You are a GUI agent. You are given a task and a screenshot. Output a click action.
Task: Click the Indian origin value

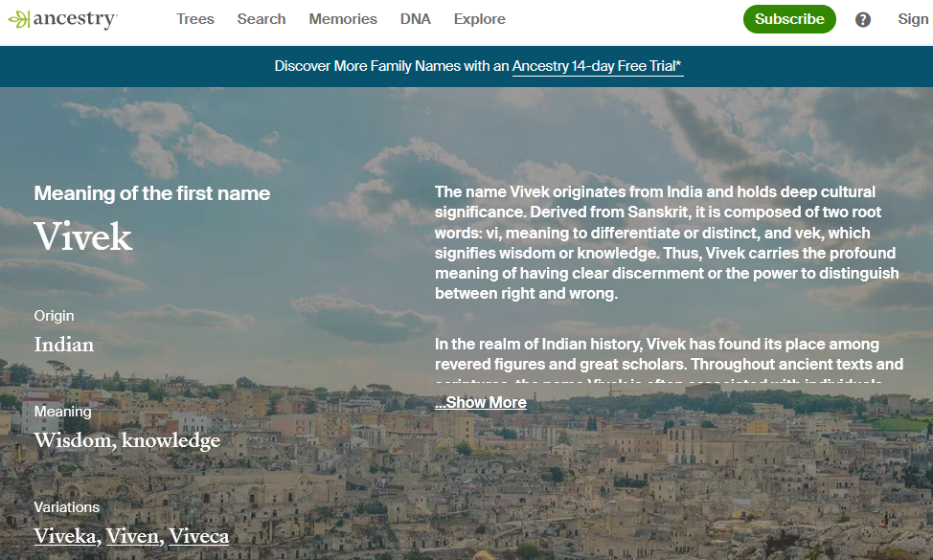pos(64,345)
